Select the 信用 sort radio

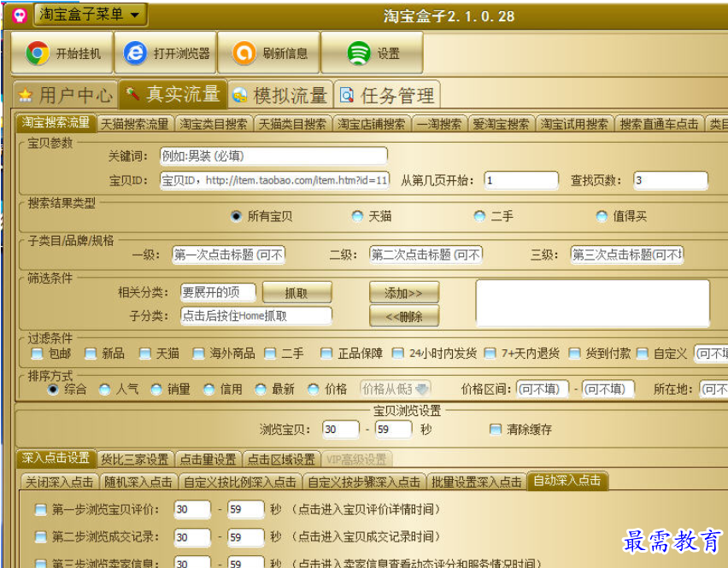tap(209, 389)
